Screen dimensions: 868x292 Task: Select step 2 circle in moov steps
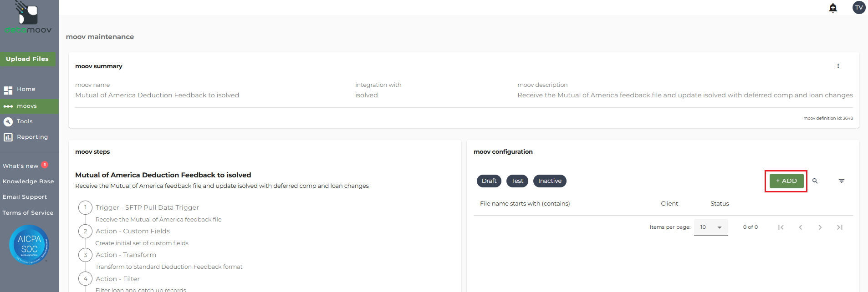point(85,231)
